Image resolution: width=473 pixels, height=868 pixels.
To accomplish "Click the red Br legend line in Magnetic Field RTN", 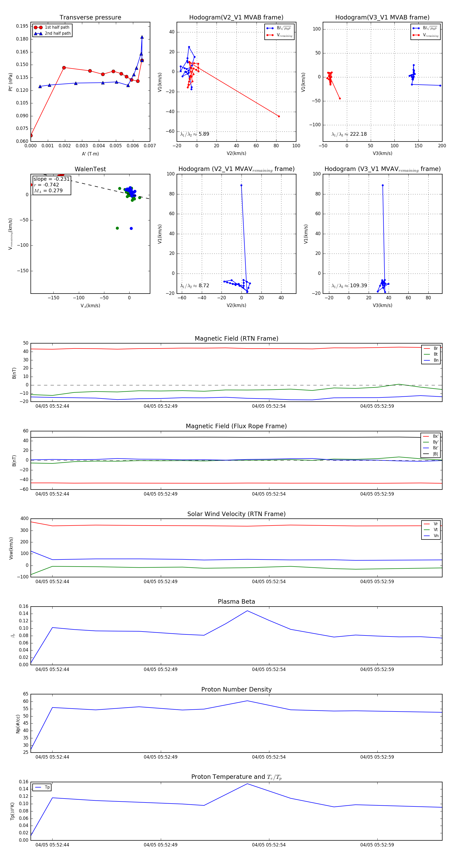I will 426,349.
